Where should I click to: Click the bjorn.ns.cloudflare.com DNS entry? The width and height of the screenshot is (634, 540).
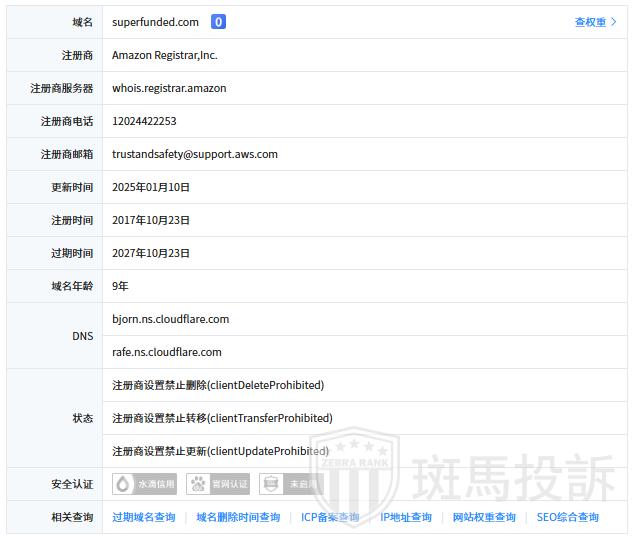170,319
